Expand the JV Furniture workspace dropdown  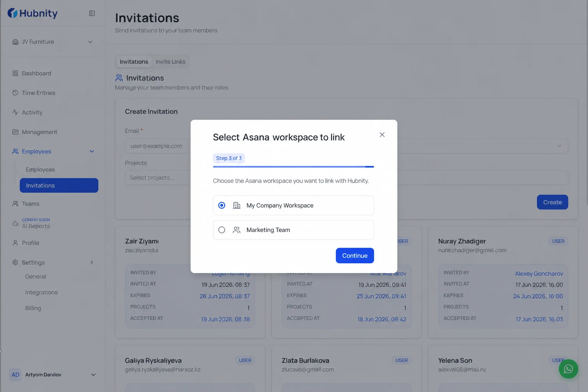90,42
